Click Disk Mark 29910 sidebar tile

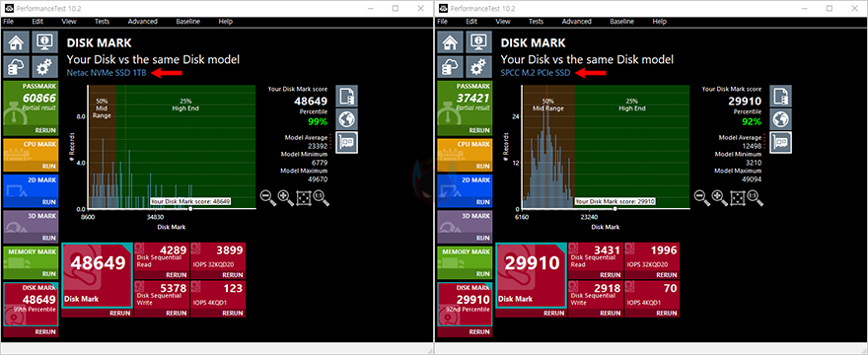[x=465, y=310]
